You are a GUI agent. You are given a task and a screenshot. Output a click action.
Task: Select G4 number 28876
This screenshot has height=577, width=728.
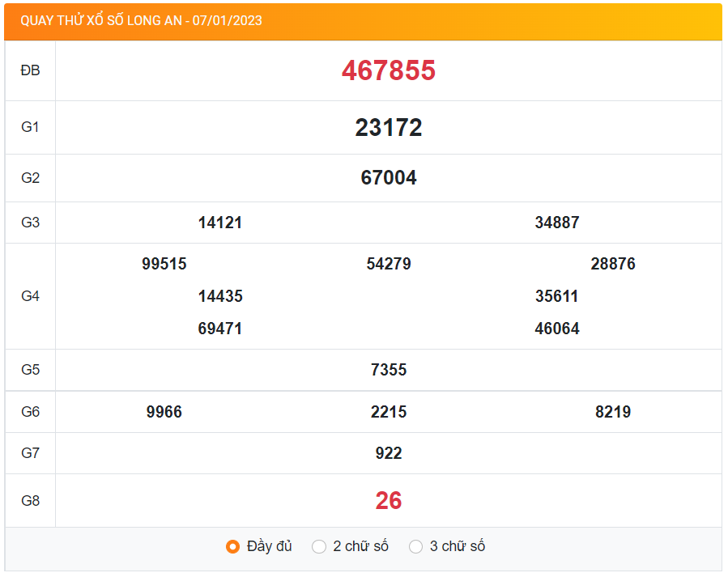[x=613, y=264]
